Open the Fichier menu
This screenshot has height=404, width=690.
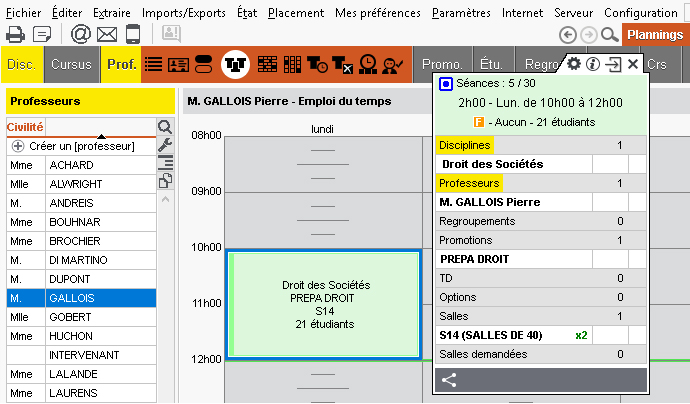24,13
